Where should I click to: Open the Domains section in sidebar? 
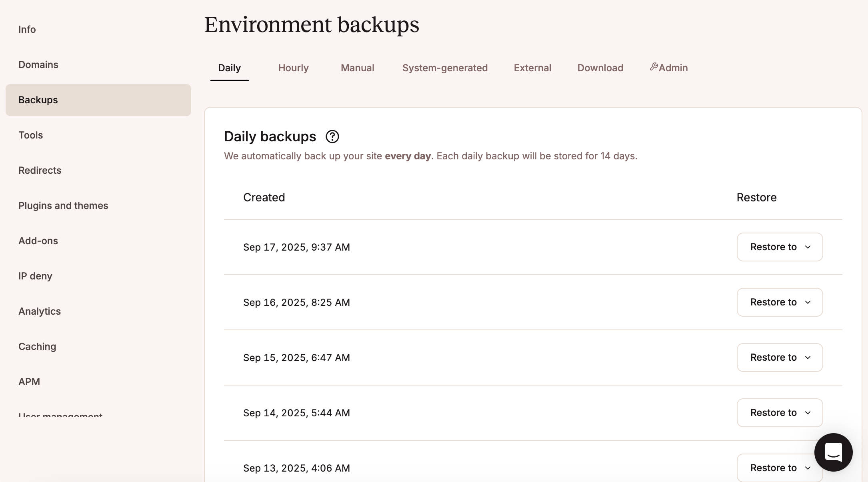point(38,64)
